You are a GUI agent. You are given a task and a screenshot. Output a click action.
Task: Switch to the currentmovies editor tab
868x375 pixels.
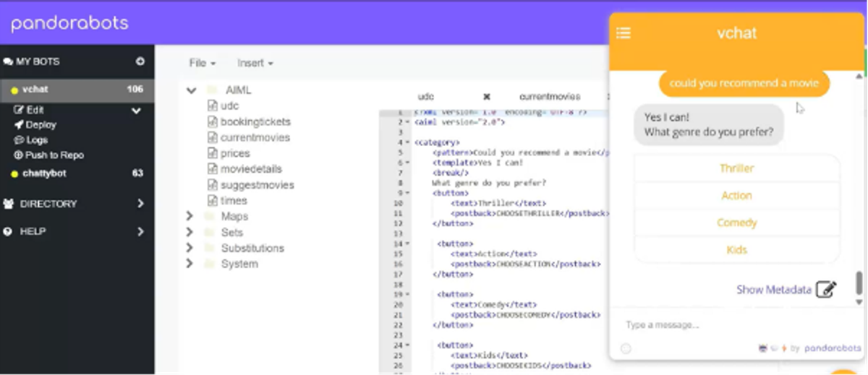[x=550, y=96]
